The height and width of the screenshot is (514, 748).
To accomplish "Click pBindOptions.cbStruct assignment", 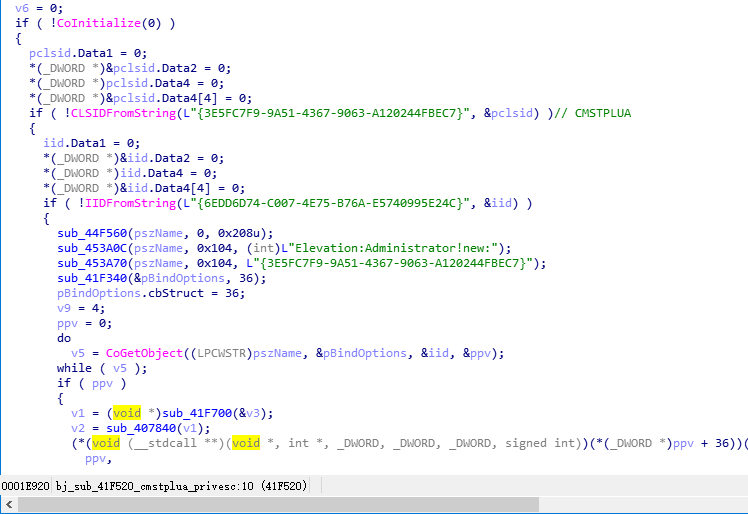I will pyautogui.click(x=151, y=293).
